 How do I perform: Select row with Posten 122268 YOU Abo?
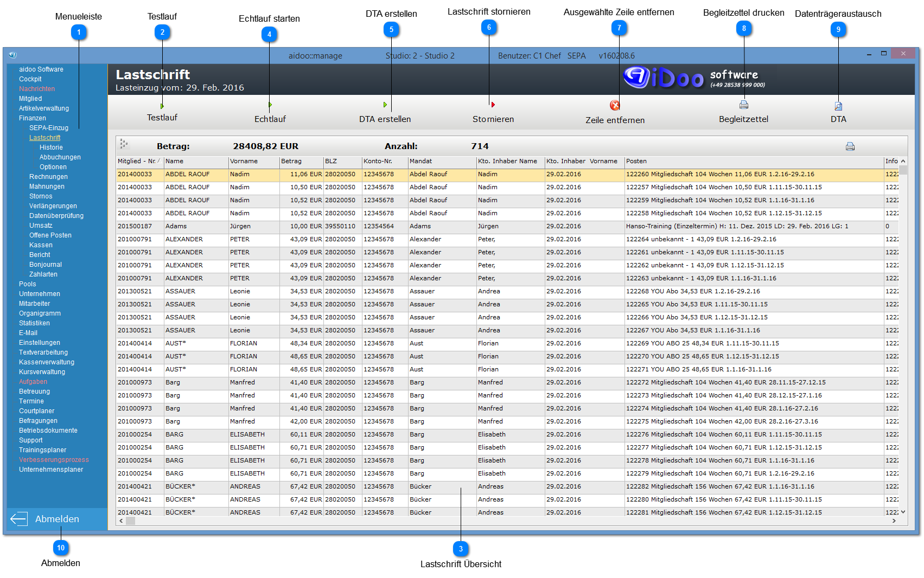click(507, 292)
